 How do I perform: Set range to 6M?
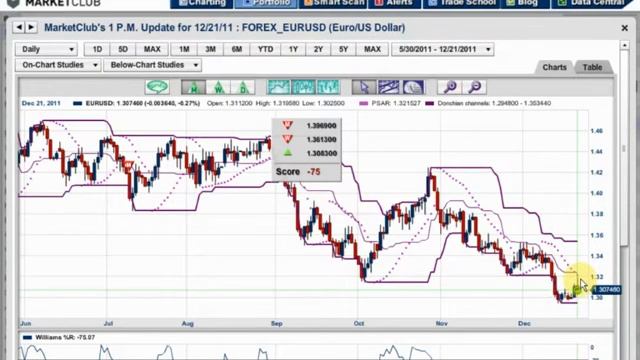click(237, 49)
